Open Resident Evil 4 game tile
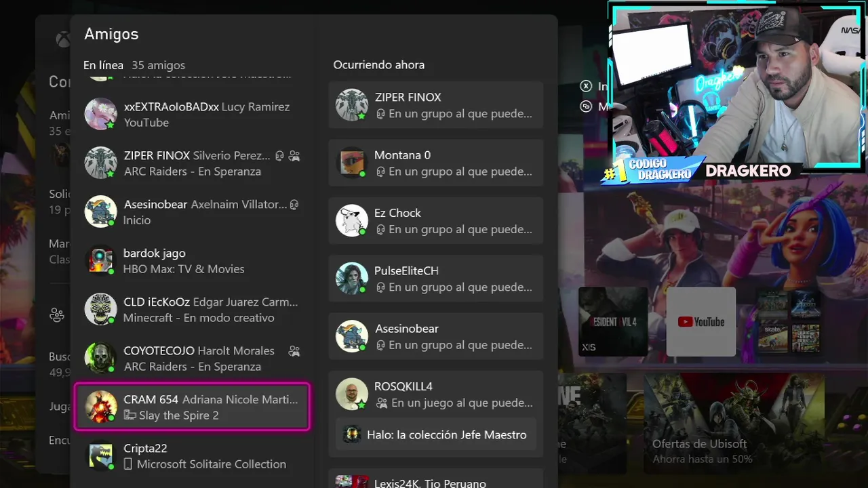The height and width of the screenshot is (488, 868). 613,321
